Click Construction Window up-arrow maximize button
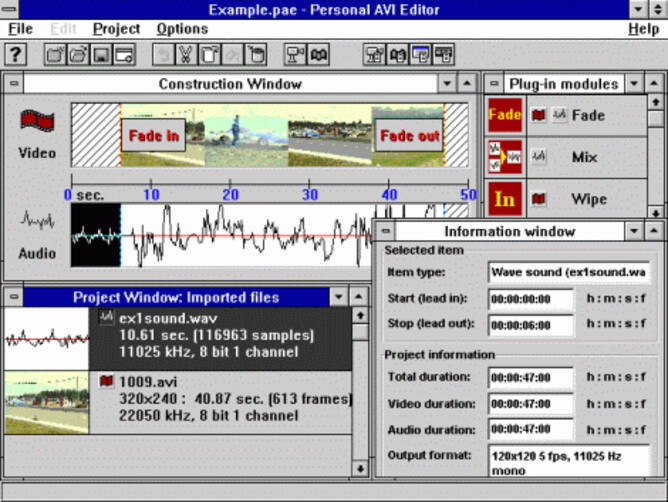 (x=467, y=83)
